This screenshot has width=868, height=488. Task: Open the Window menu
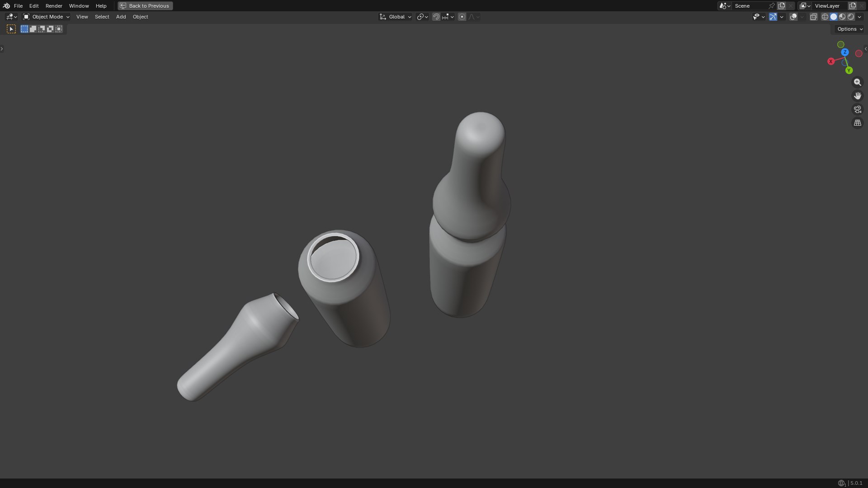coord(79,6)
